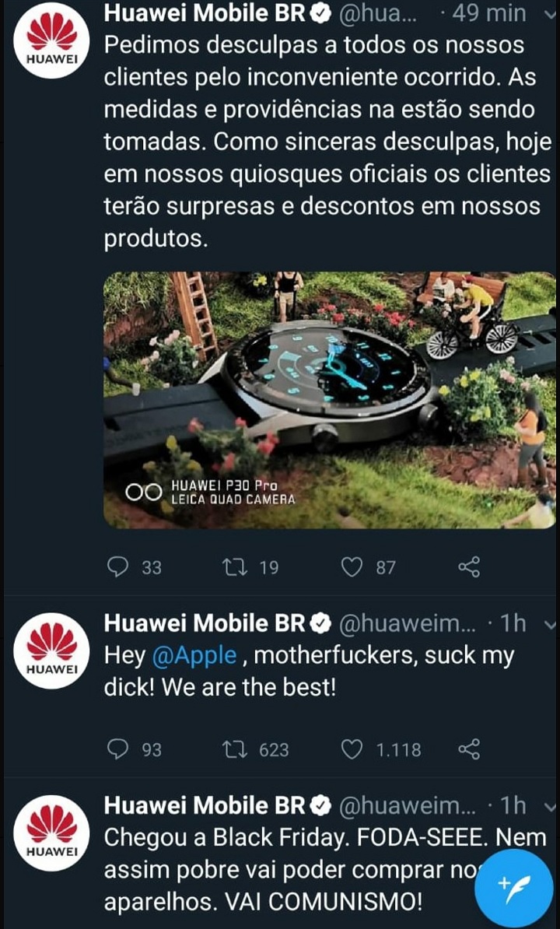
Task: Share the apology tweet with the watch photo
Action: click(x=469, y=567)
